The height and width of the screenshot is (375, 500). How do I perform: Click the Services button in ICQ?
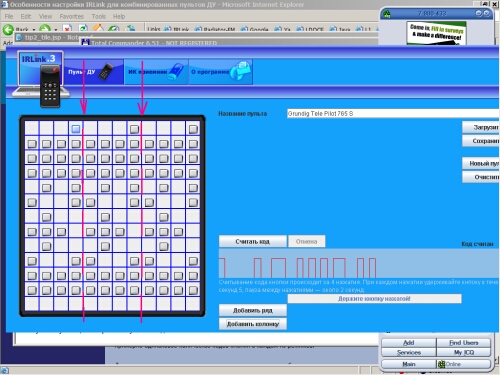click(x=409, y=352)
